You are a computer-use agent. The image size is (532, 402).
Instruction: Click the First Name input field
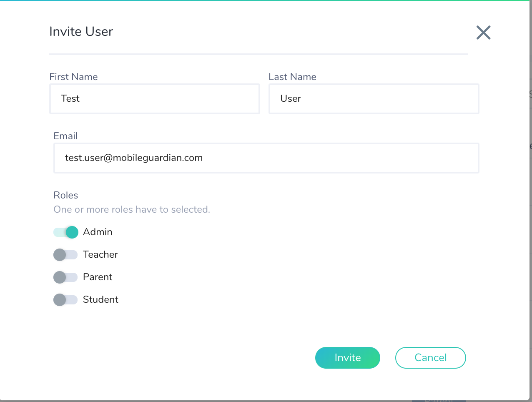point(155,99)
